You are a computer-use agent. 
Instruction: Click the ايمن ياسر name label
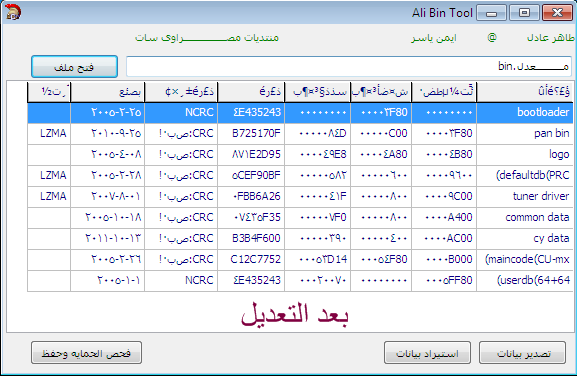tap(433, 38)
